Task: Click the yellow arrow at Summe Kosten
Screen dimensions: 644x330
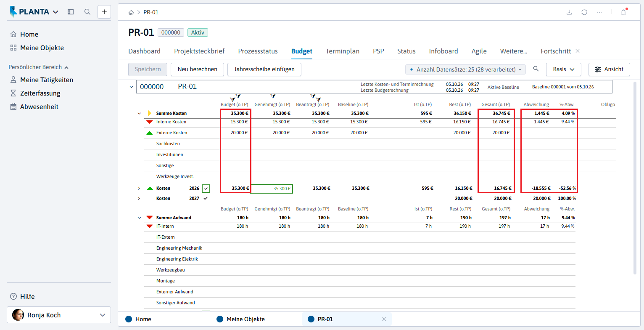Action: (x=149, y=113)
